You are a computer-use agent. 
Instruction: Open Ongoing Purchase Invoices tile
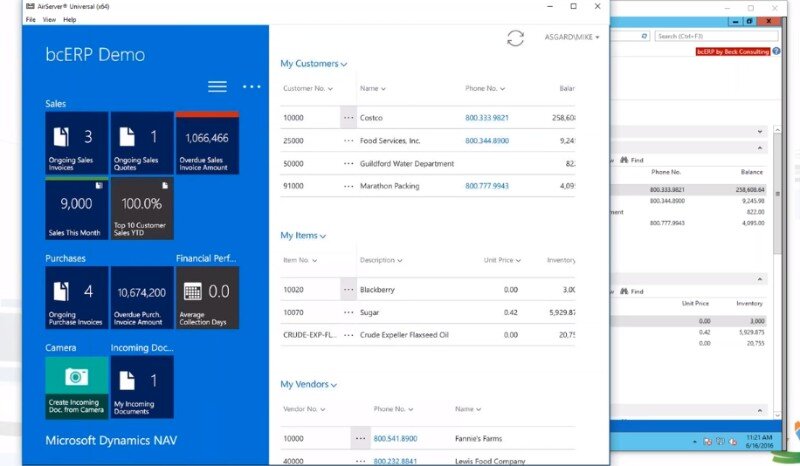[76, 298]
